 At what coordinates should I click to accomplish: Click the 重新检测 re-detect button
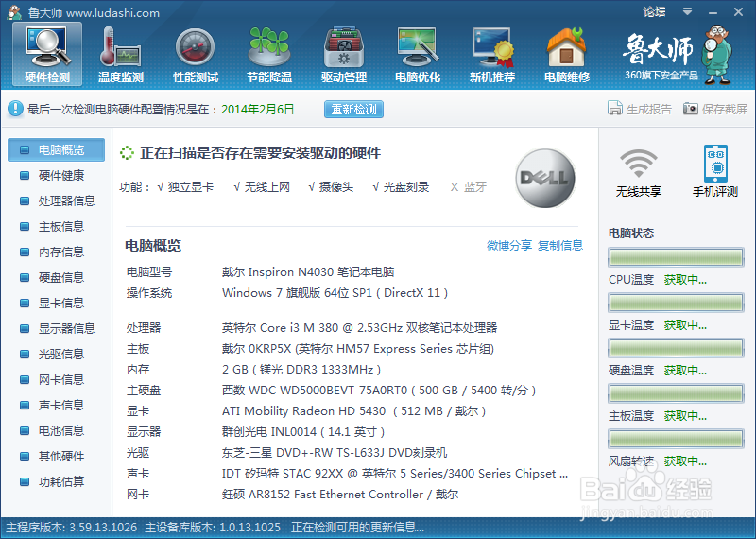pyautogui.click(x=353, y=109)
